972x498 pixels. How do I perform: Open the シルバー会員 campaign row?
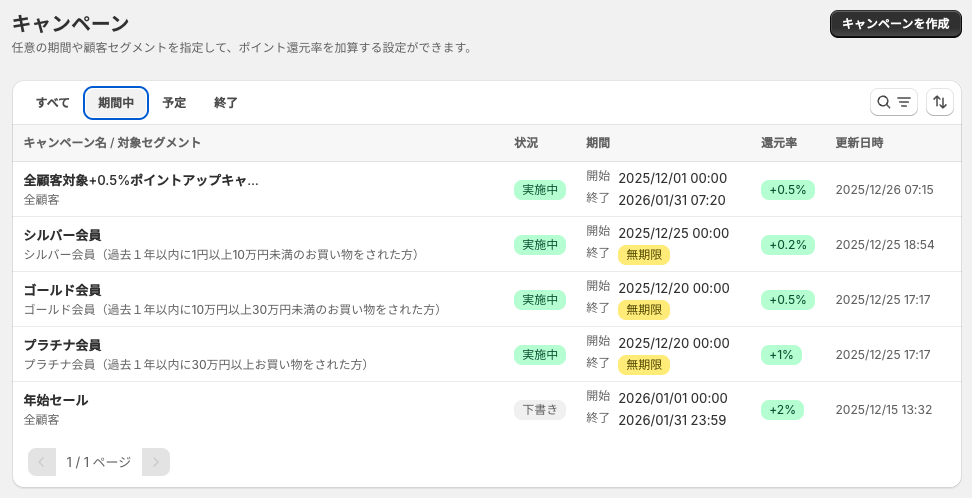[x=62, y=236]
